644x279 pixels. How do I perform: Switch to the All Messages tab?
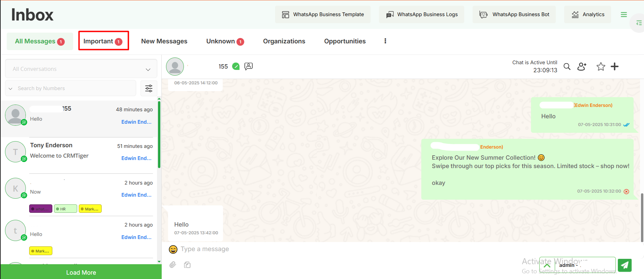tap(40, 41)
